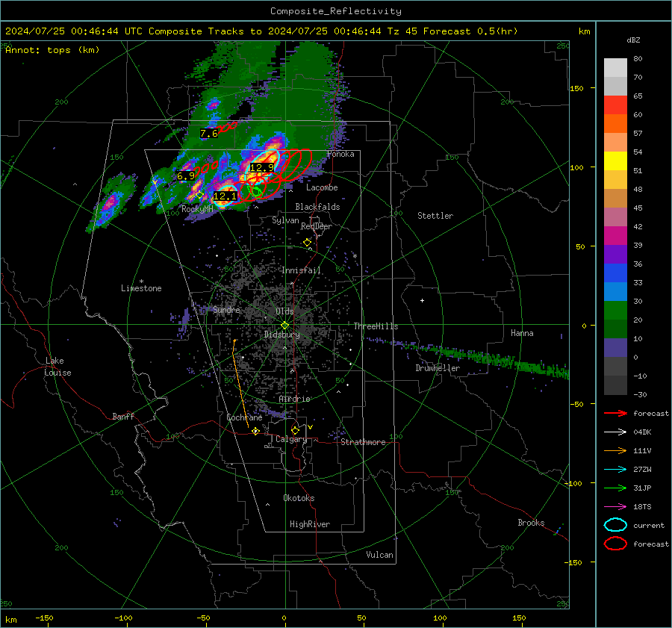Click the Sylvan town label
The width and height of the screenshot is (672, 628).
pos(285,220)
